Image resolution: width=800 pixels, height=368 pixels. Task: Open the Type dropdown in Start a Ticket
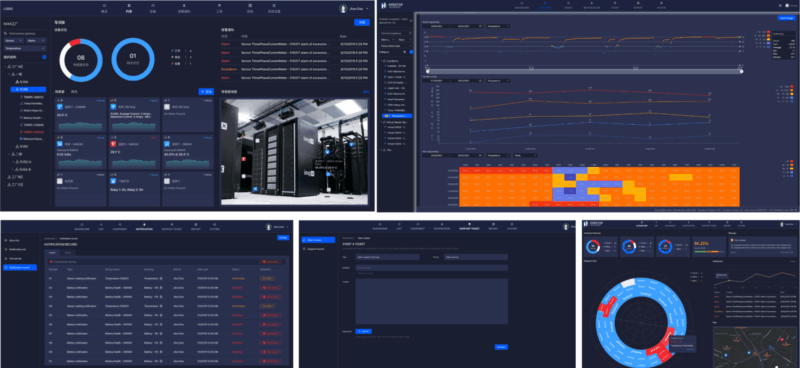click(387, 257)
